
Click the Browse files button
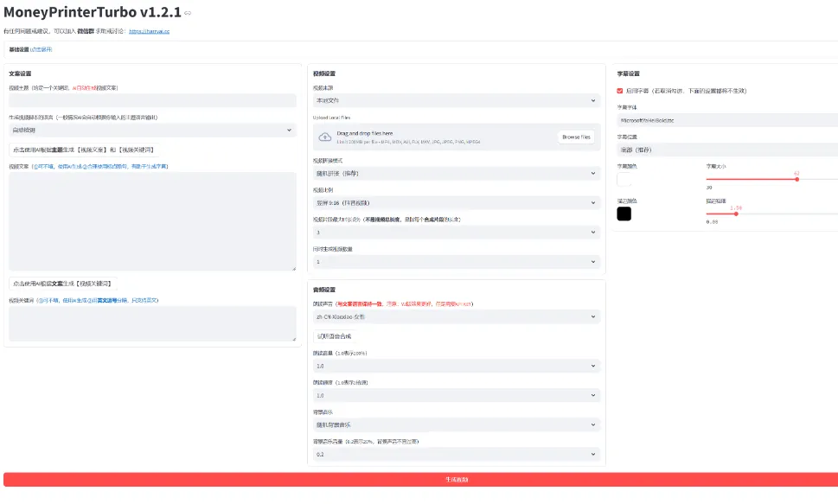575,137
